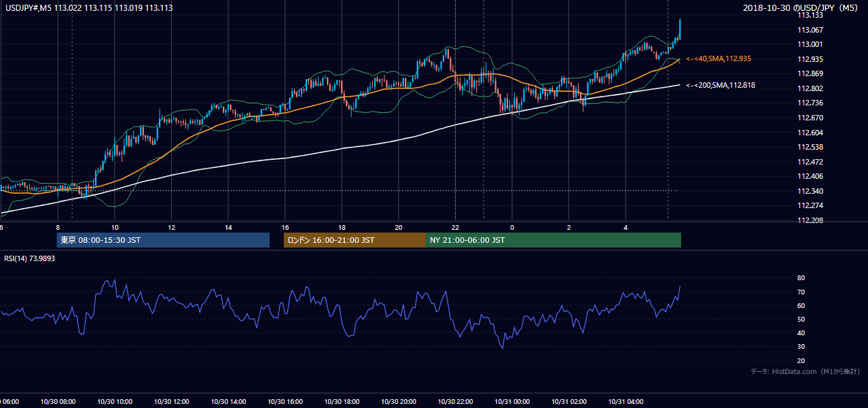Click price axis value 112.472

pos(810,163)
